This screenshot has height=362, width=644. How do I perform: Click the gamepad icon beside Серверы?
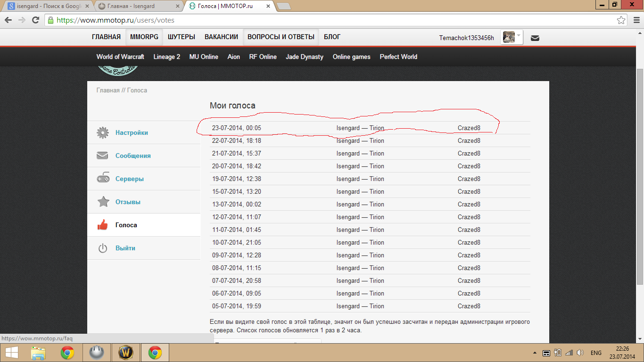pos(103,179)
